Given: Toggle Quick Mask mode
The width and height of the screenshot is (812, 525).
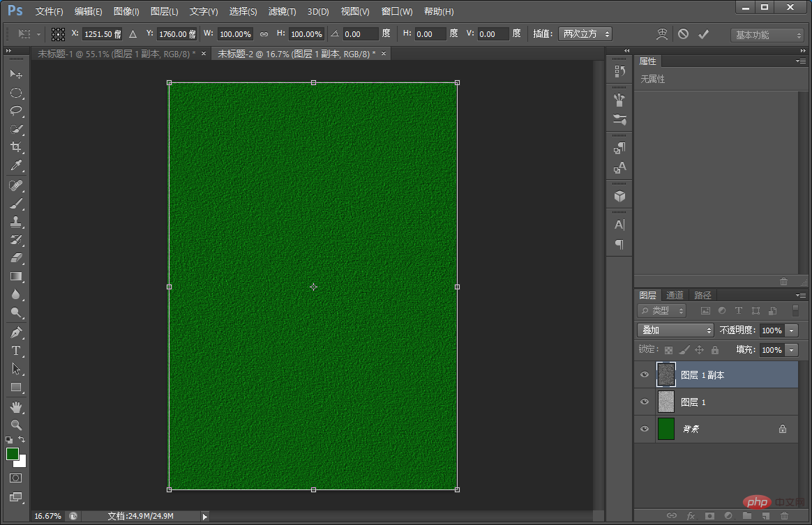Looking at the screenshot, I should pos(15,478).
